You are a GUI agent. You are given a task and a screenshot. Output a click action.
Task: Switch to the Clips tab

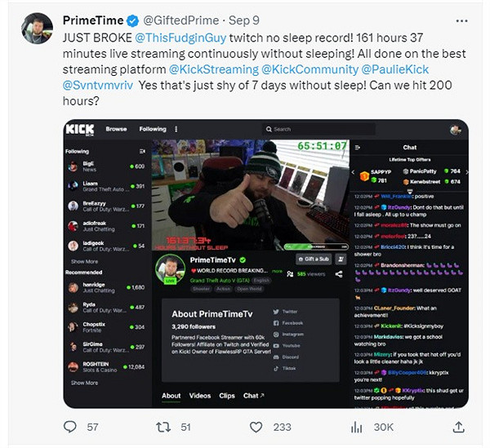[226, 396]
